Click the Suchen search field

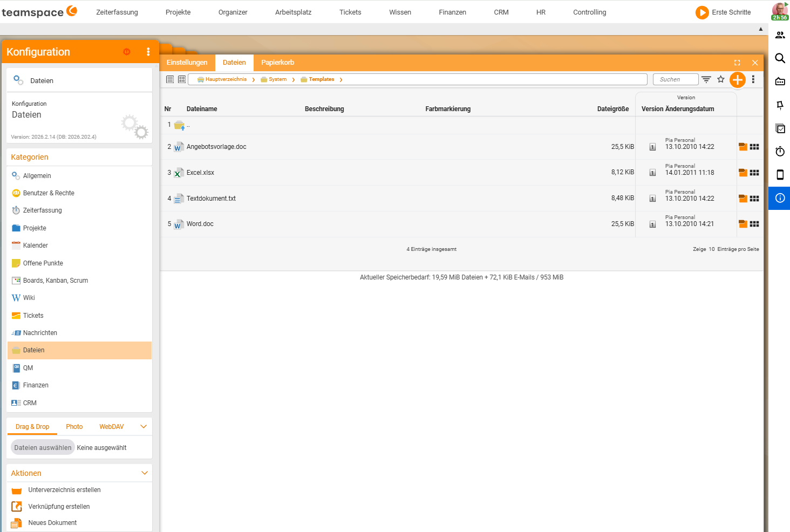[x=676, y=79]
